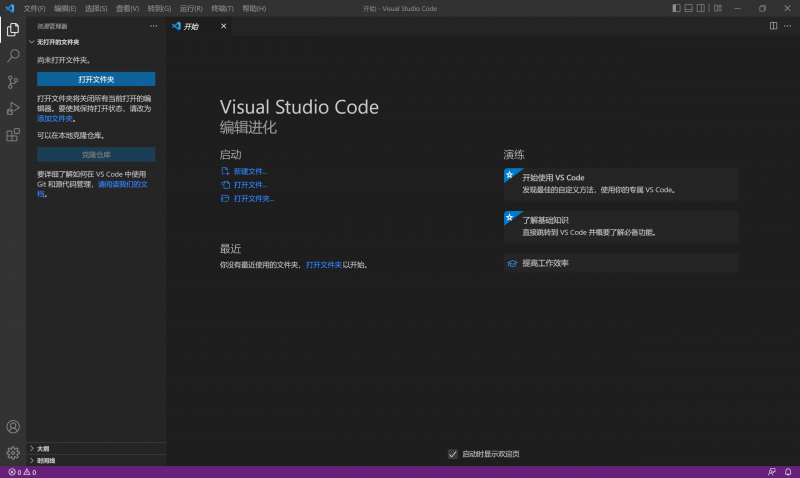
Task: Open the notifications bell in status bar
Action: pyautogui.click(x=788, y=472)
